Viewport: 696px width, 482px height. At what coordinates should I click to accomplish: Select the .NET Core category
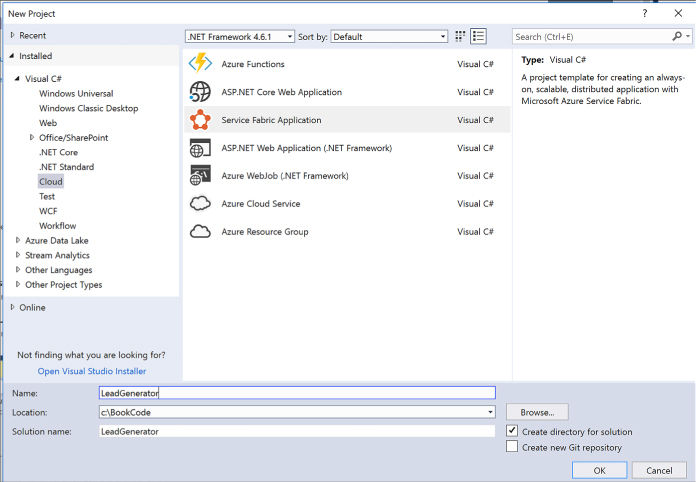(x=58, y=152)
